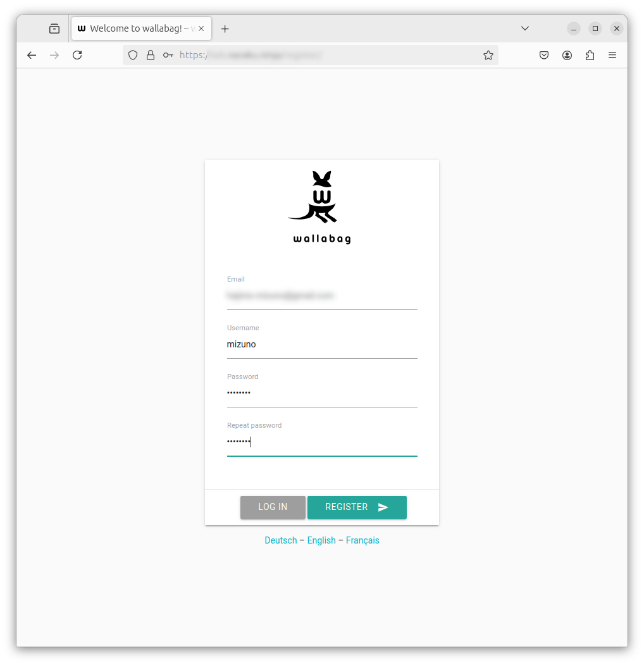The width and height of the screenshot is (644, 665).
Task: Open the Firefox account menu
Action: (x=567, y=55)
